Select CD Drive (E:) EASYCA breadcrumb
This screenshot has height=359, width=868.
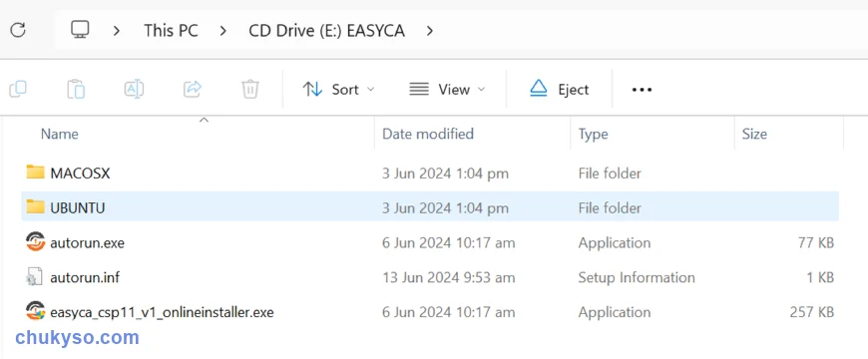pyautogui.click(x=326, y=31)
